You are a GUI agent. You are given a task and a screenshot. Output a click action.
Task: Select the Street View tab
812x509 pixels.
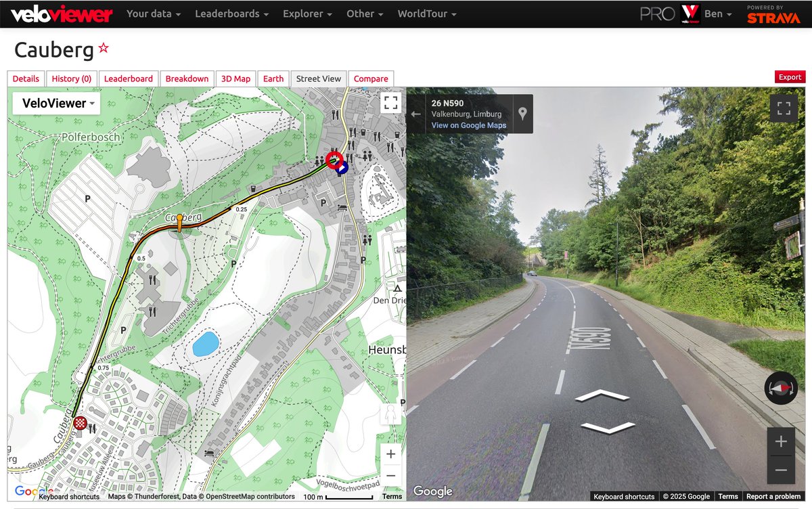pyautogui.click(x=319, y=79)
